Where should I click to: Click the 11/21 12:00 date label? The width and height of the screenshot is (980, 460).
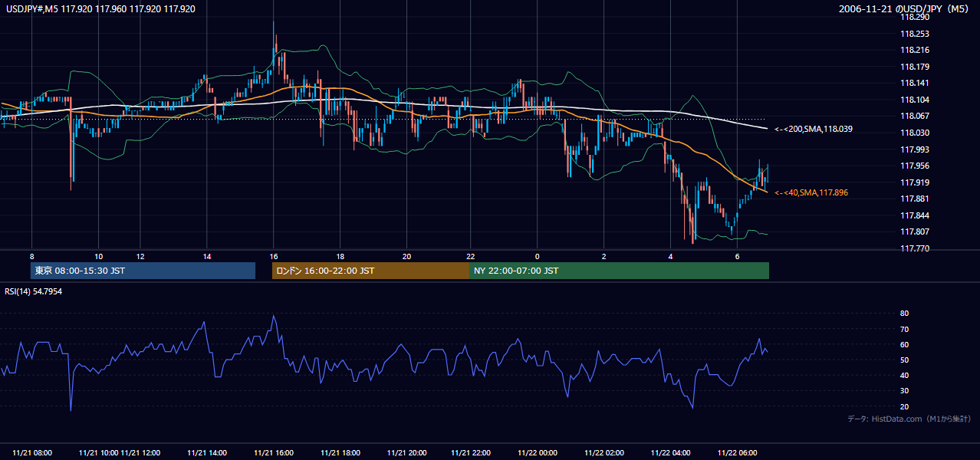tap(141, 453)
